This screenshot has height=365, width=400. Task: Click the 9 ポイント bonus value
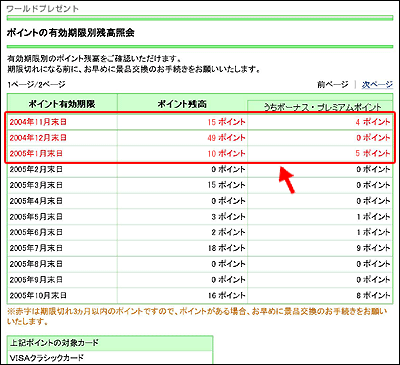coord(373,248)
